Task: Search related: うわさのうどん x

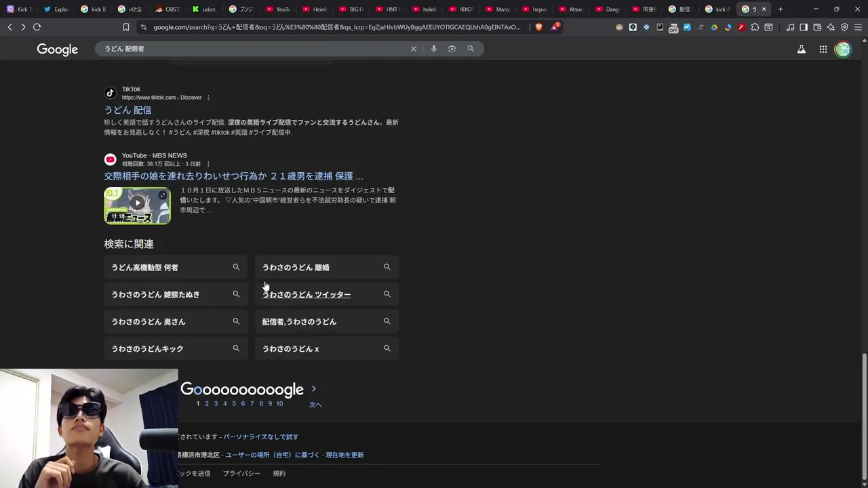Action: point(327,348)
